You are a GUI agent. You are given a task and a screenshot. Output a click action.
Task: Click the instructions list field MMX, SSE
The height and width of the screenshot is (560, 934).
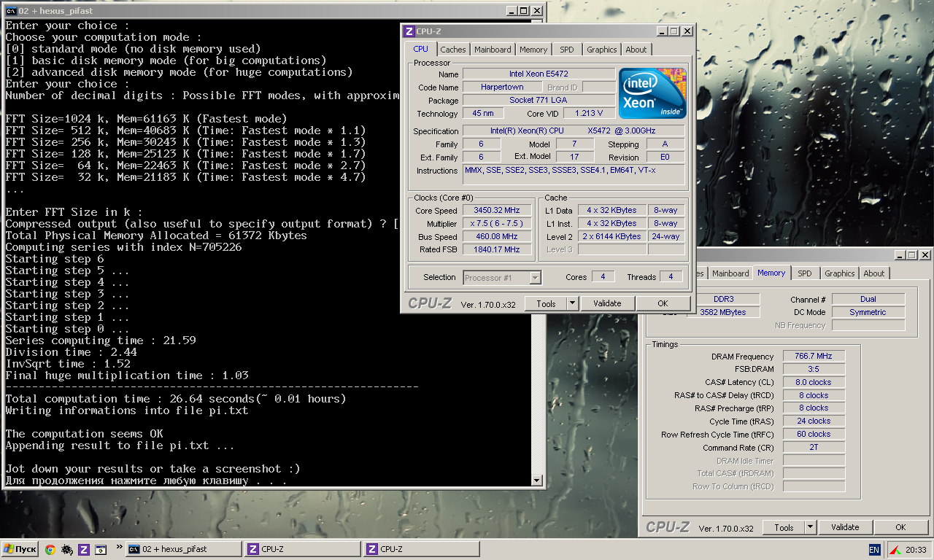point(574,174)
